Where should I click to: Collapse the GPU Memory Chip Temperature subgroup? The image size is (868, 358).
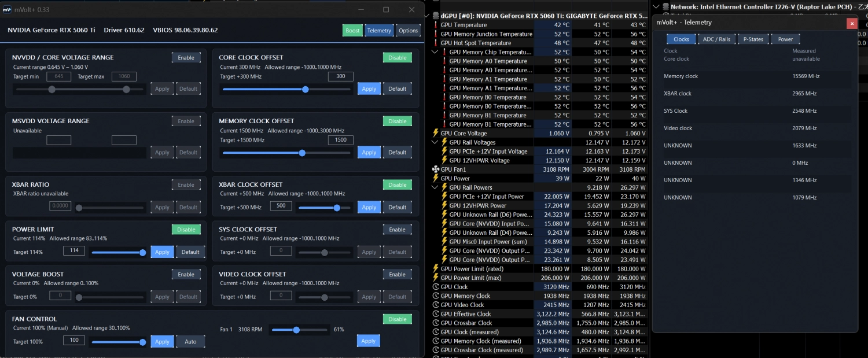coord(435,52)
